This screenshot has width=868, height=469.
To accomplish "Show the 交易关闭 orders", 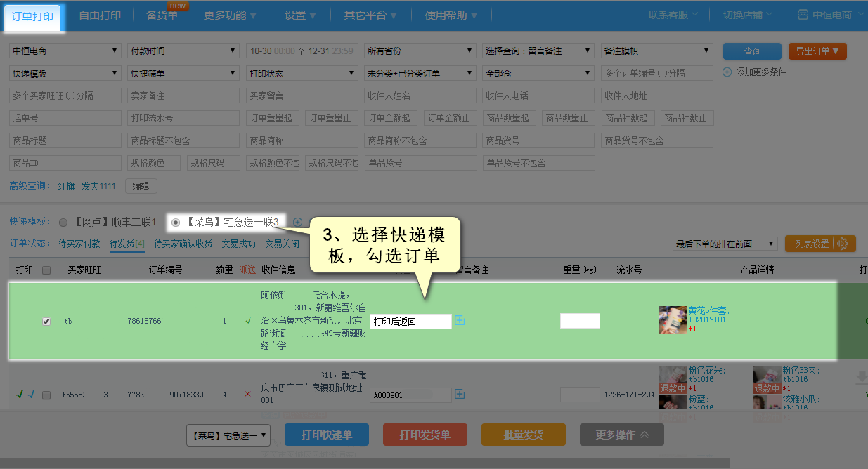I will point(282,244).
